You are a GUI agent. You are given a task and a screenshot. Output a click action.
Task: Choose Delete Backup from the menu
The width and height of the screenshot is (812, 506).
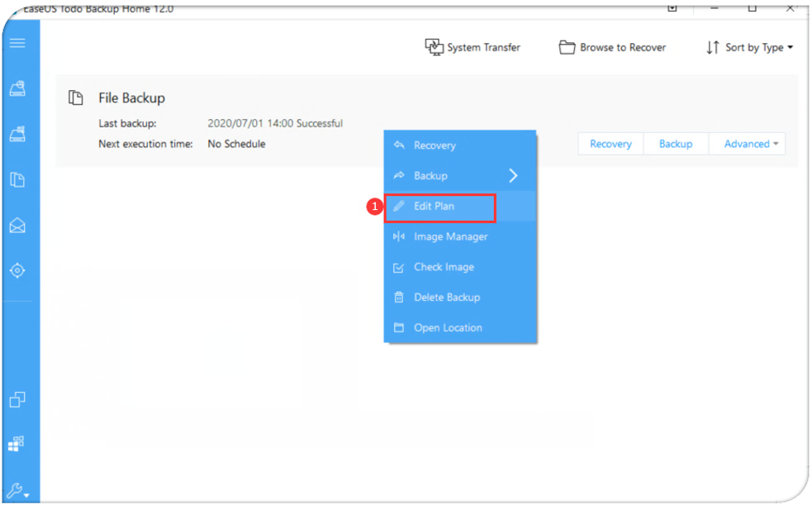tap(446, 298)
